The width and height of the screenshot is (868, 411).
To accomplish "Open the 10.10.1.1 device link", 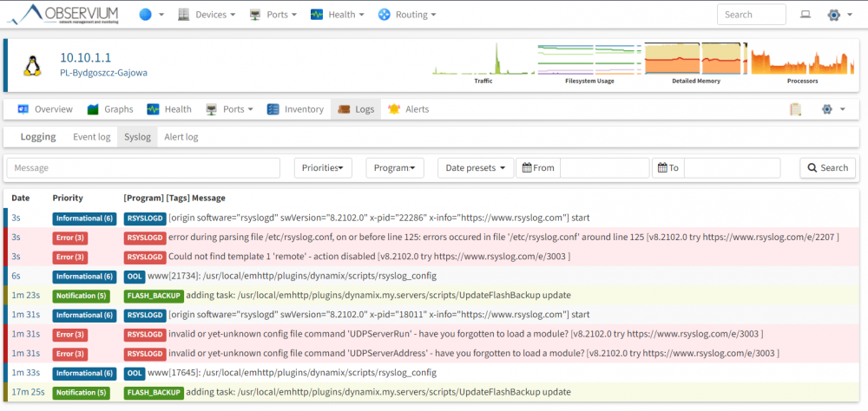I will 86,57.
